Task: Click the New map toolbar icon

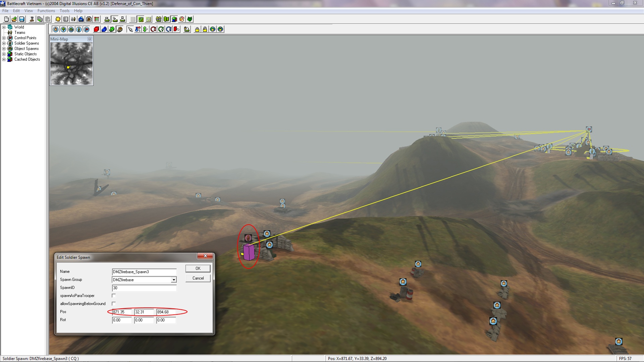Action: [6, 19]
